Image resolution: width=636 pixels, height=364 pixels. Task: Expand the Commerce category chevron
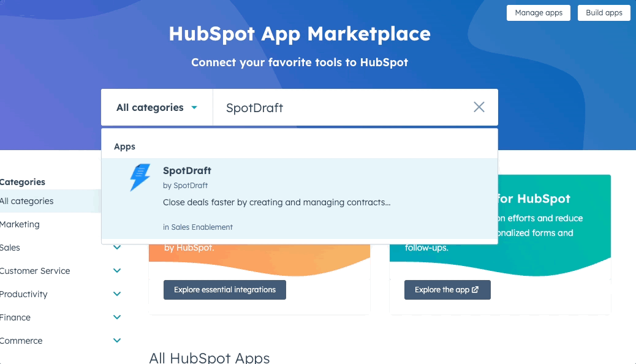click(x=117, y=341)
